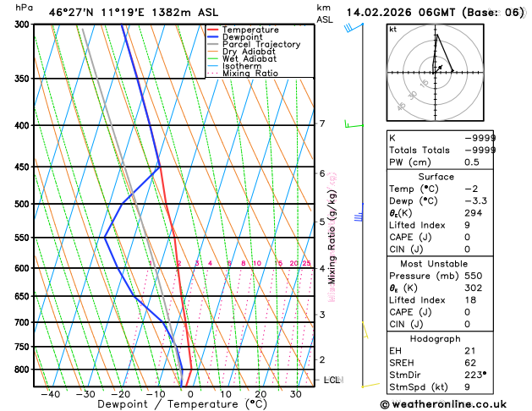Click the Most Unstable Lifted Index value 18
Screen dimensions: 532x411
pos(470,300)
